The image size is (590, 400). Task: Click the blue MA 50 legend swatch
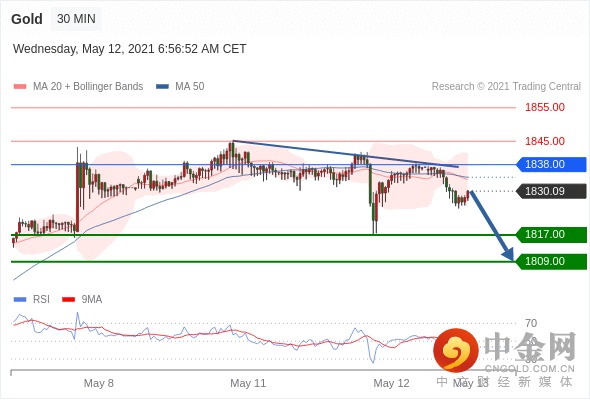point(162,87)
